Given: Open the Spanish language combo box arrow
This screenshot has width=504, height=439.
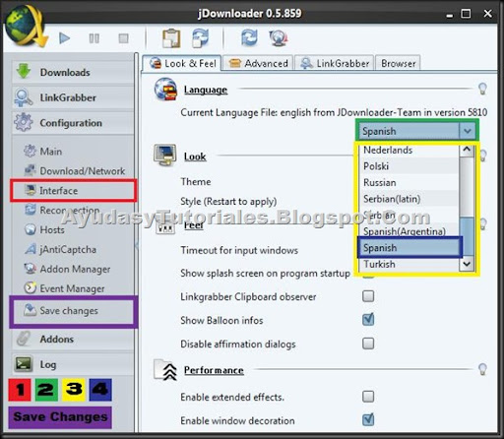Looking at the screenshot, I should pos(468,131).
